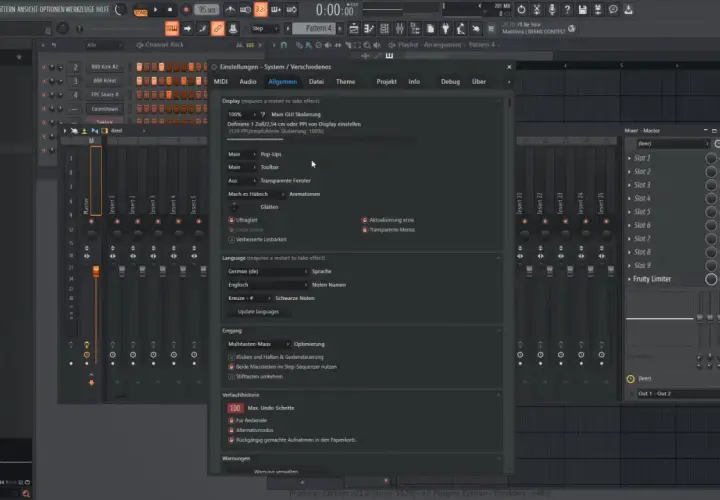Screen dimensions: 720x500
Task: Open the Schwarze Noten dropdown
Action: click(249, 298)
